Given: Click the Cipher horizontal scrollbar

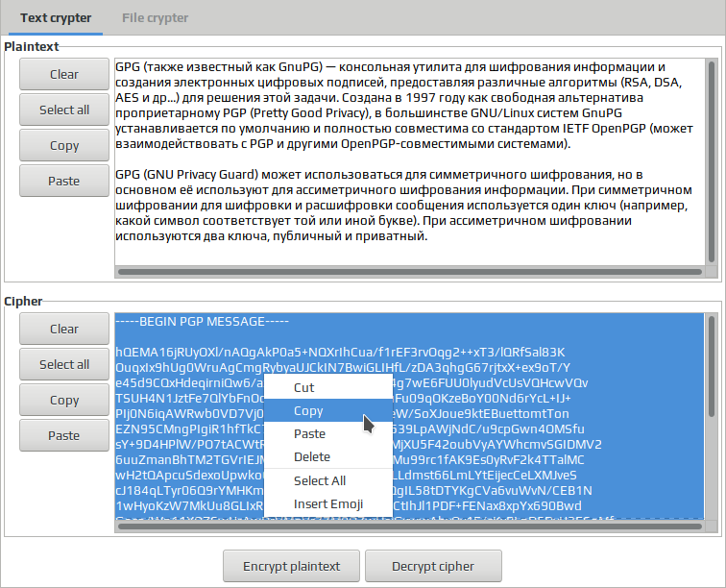Looking at the screenshot, I should coord(410,527).
